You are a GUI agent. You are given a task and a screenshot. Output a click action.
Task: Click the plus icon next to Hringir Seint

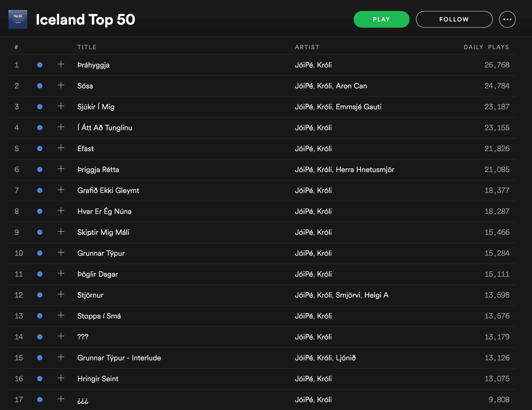pos(61,378)
